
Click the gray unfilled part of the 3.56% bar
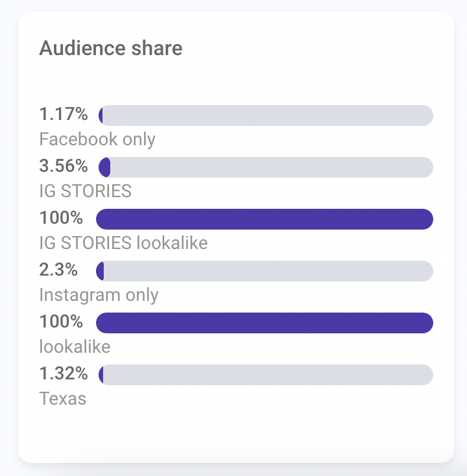coord(271,167)
